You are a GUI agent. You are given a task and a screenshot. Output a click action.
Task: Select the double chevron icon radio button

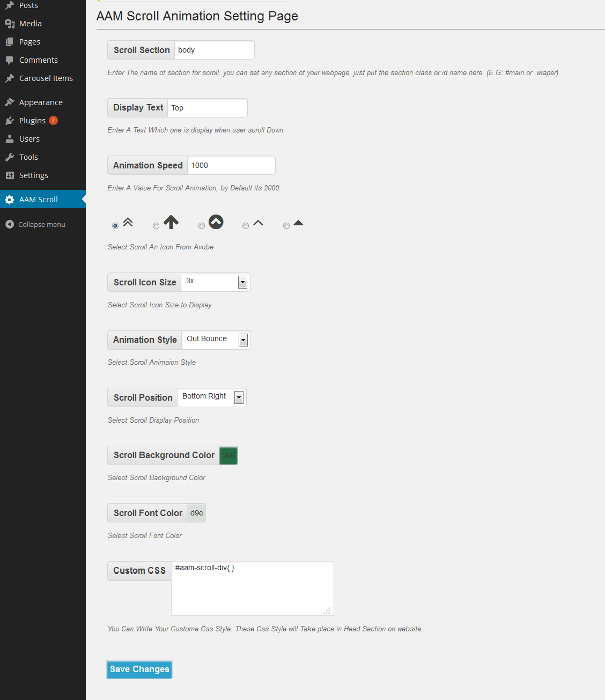pos(115,226)
